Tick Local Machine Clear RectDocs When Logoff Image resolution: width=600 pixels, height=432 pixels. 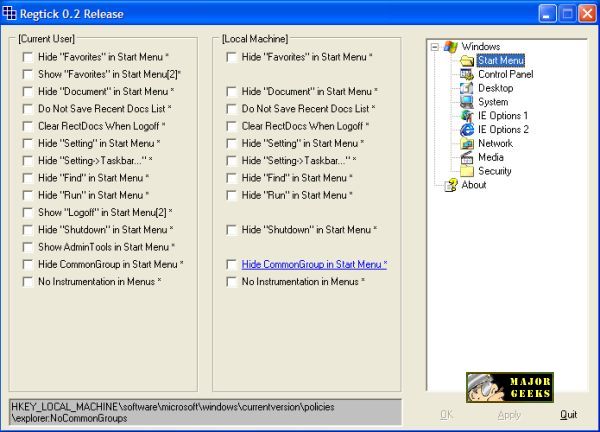click(231, 126)
